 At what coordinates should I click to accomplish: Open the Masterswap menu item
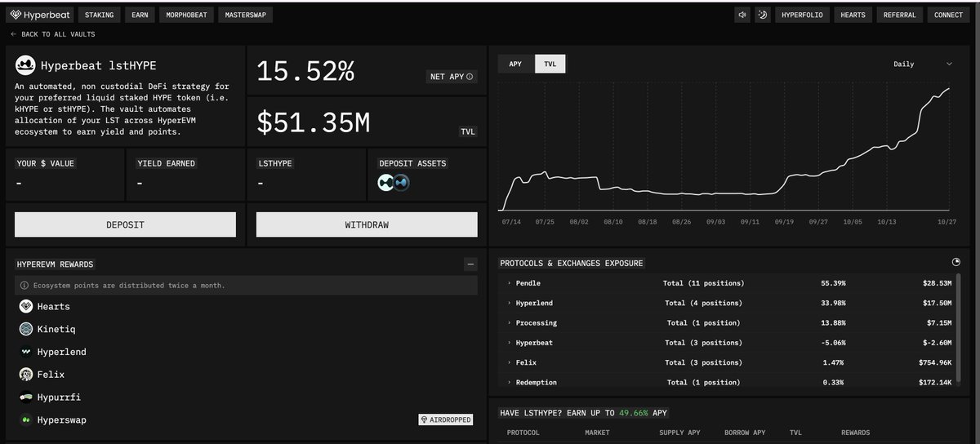pos(245,15)
